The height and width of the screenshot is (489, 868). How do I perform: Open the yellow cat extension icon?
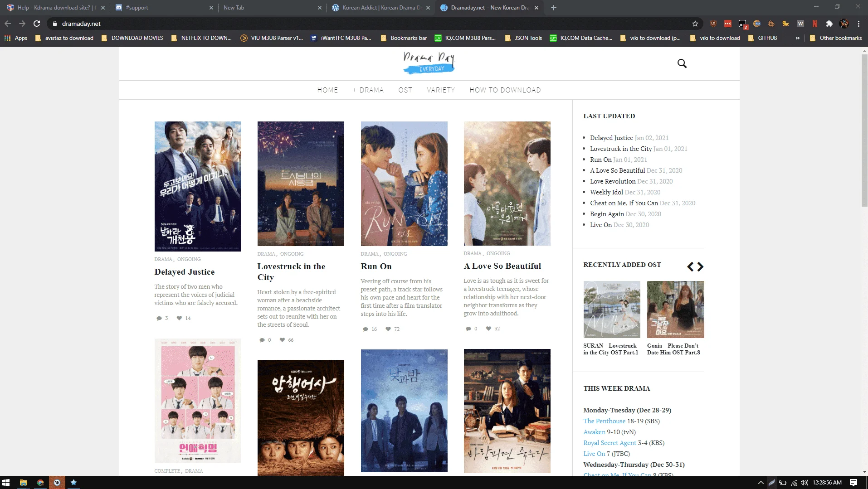point(786,24)
